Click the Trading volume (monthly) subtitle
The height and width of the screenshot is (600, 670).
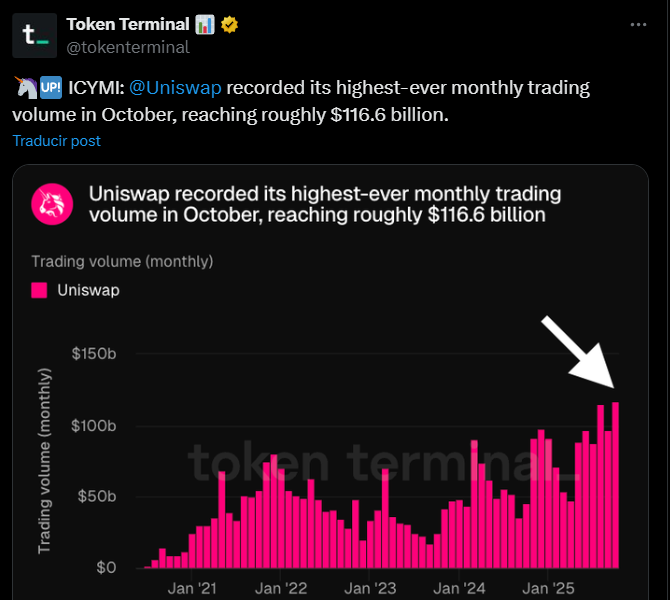pyautogui.click(x=122, y=262)
